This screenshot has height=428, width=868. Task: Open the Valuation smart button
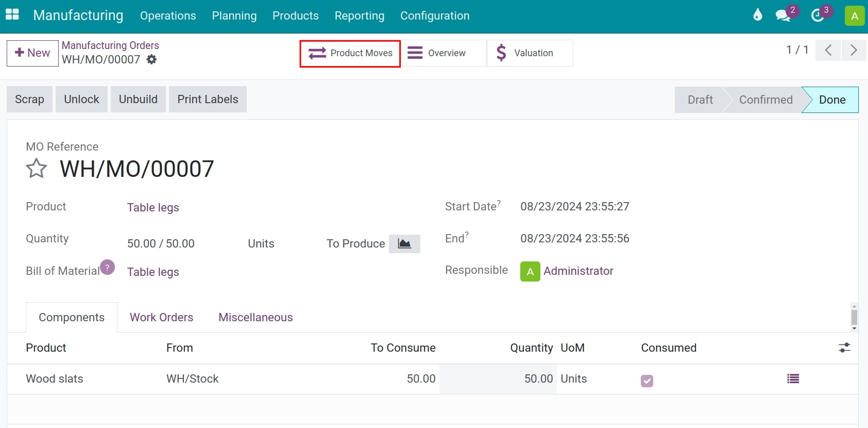coord(530,53)
